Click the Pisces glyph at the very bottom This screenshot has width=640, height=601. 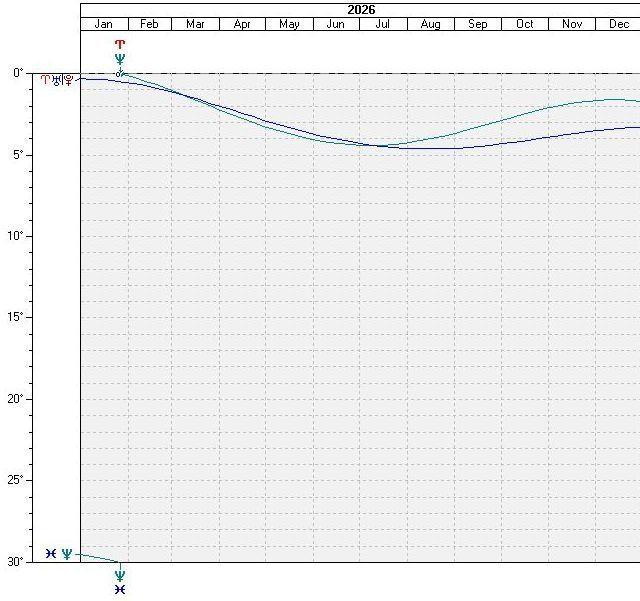pos(120,590)
